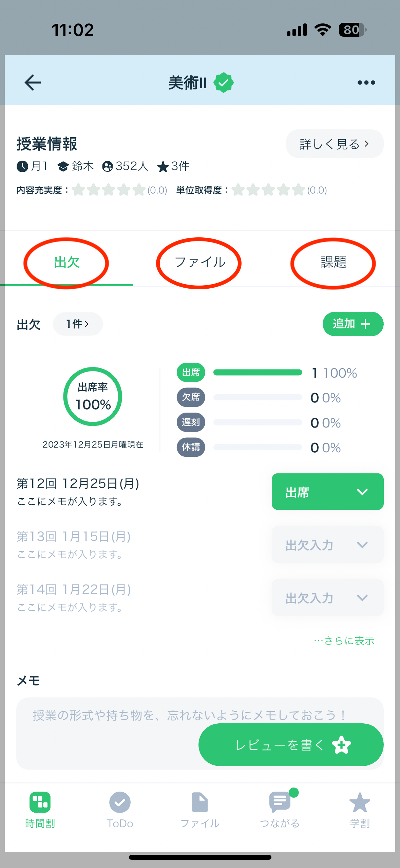This screenshot has height=868, width=400.
Task: Tap the 追加 + button
Action: click(353, 324)
